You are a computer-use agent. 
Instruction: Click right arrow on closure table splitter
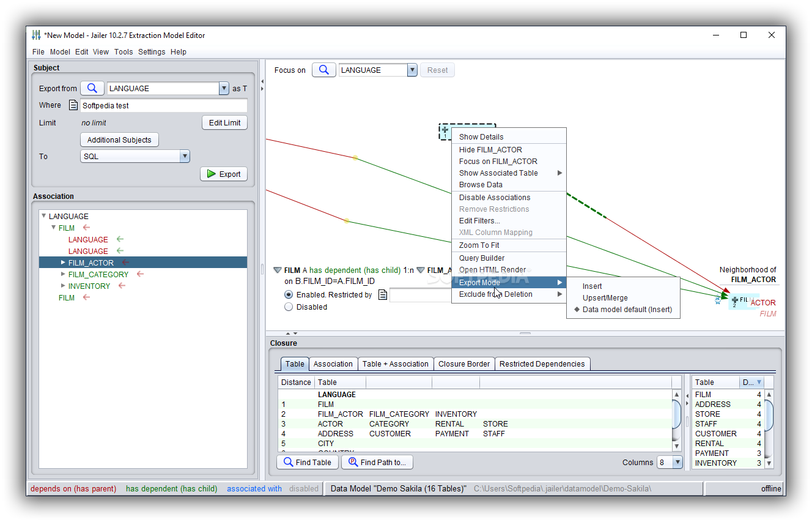(x=687, y=403)
